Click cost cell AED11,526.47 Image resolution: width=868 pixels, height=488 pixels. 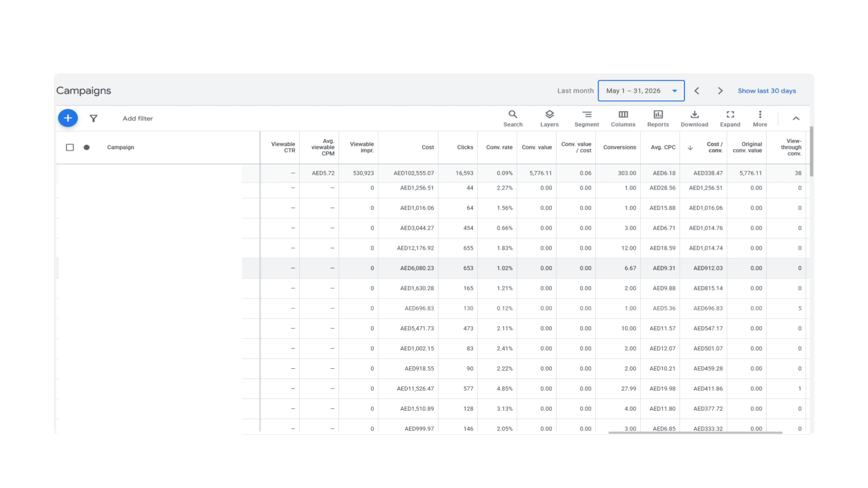click(x=415, y=389)
